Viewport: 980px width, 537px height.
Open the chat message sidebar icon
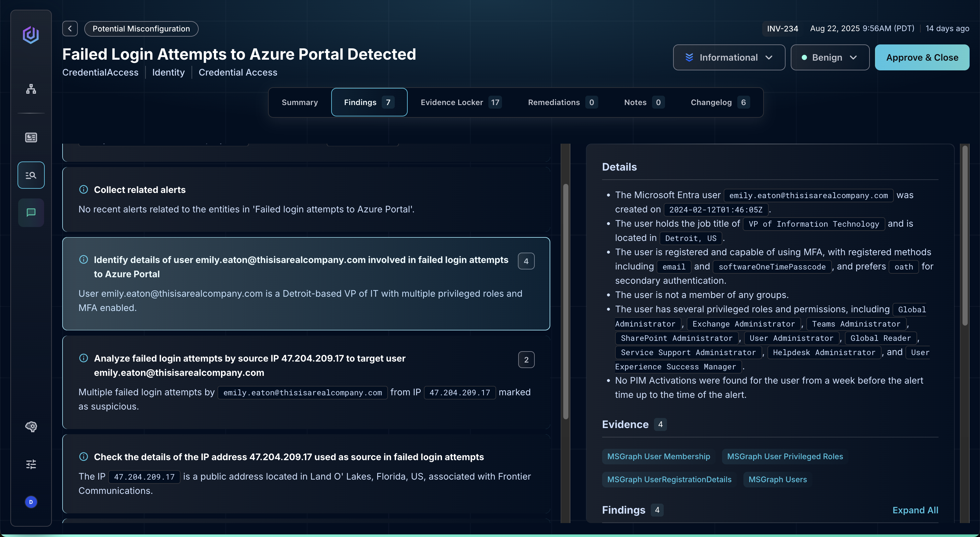coord(31,212)
